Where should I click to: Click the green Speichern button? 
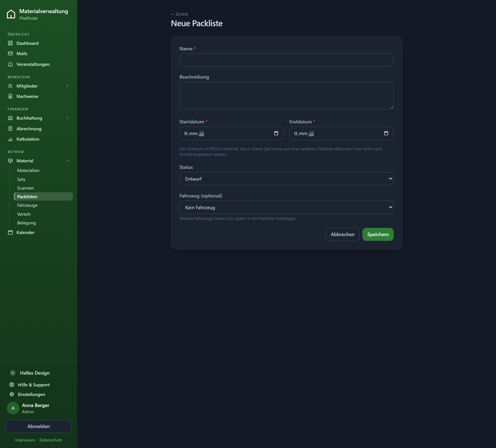click(x=378, y=234)
